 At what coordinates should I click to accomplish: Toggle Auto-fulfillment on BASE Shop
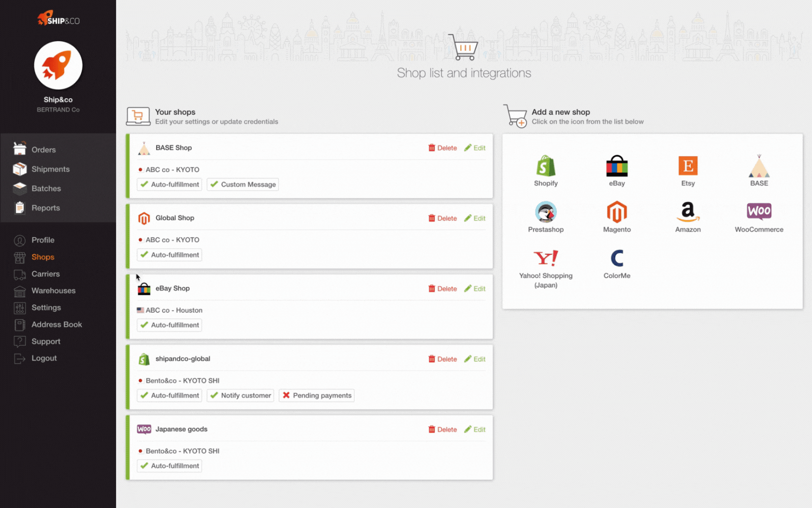pos(169,184)
